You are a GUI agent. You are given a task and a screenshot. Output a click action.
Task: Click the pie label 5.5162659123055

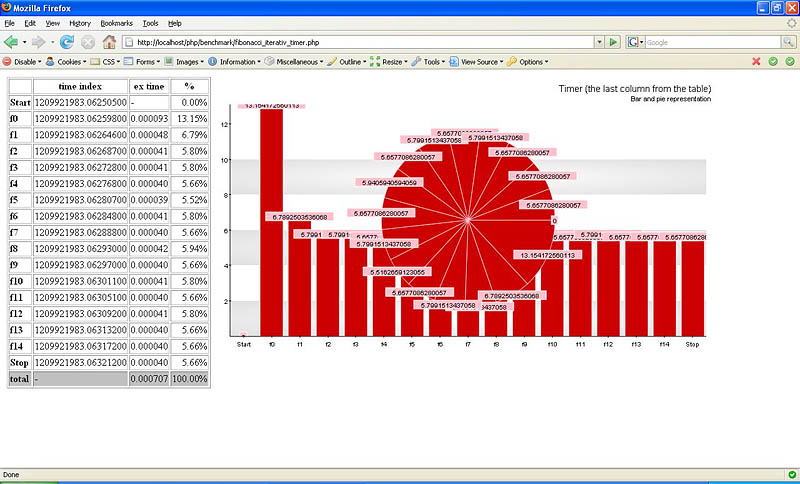coord(397,272)
